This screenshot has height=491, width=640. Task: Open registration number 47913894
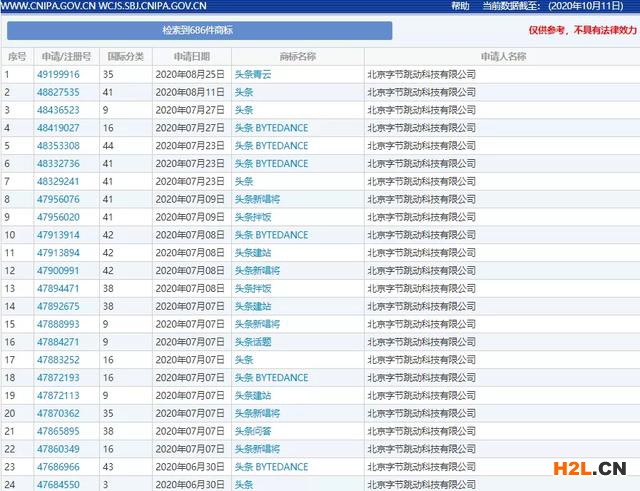(58, 253)
